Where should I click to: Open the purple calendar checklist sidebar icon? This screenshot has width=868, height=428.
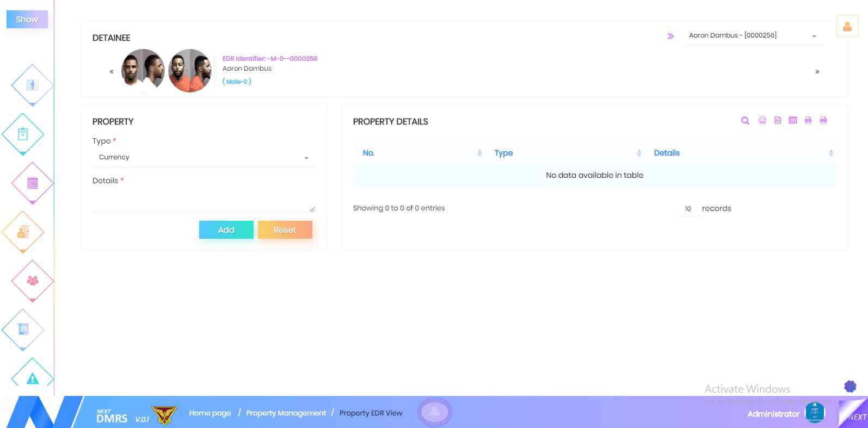32,183
